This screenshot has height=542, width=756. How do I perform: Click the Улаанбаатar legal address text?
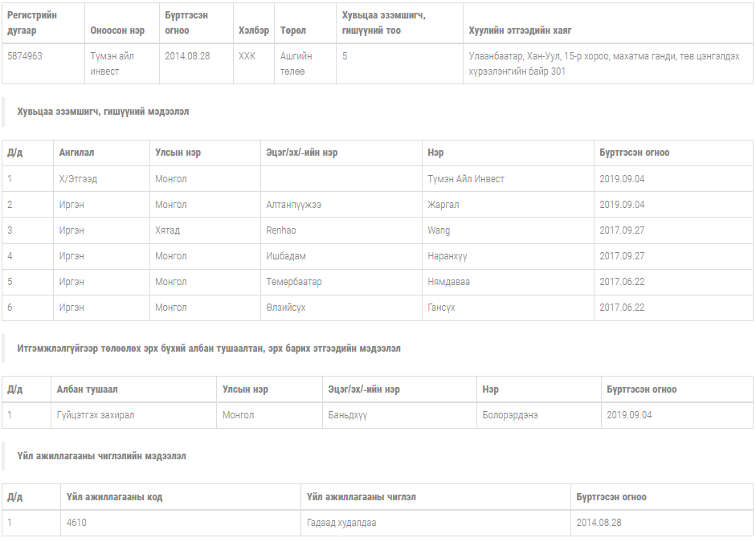pos(603,63)
